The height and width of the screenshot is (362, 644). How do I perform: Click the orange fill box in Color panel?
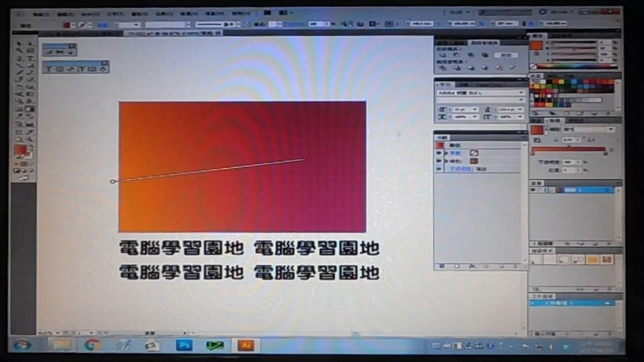(537, 46)
